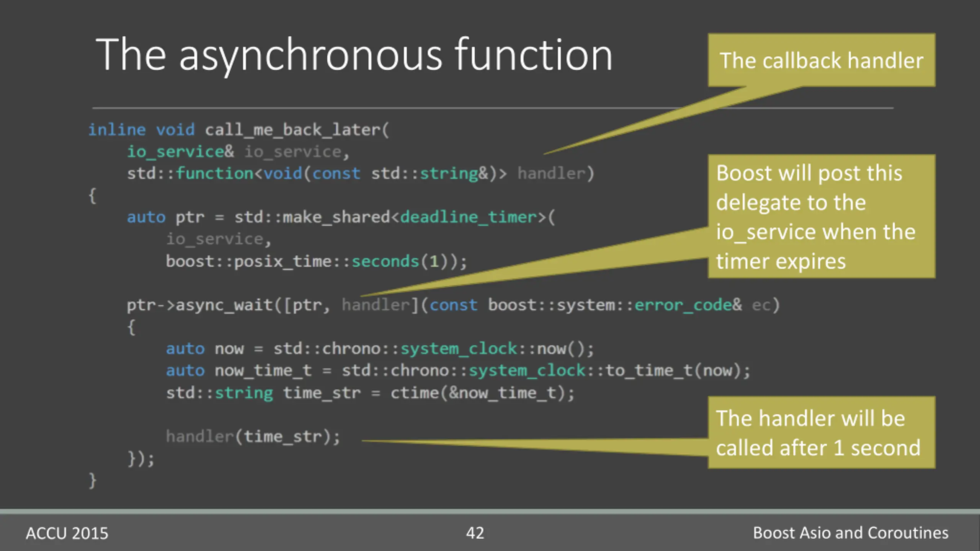This screenshot has width=980, height=551.
Task: Click the 'Boost will post this delegate' callout
Action: (x=822, y=216)
